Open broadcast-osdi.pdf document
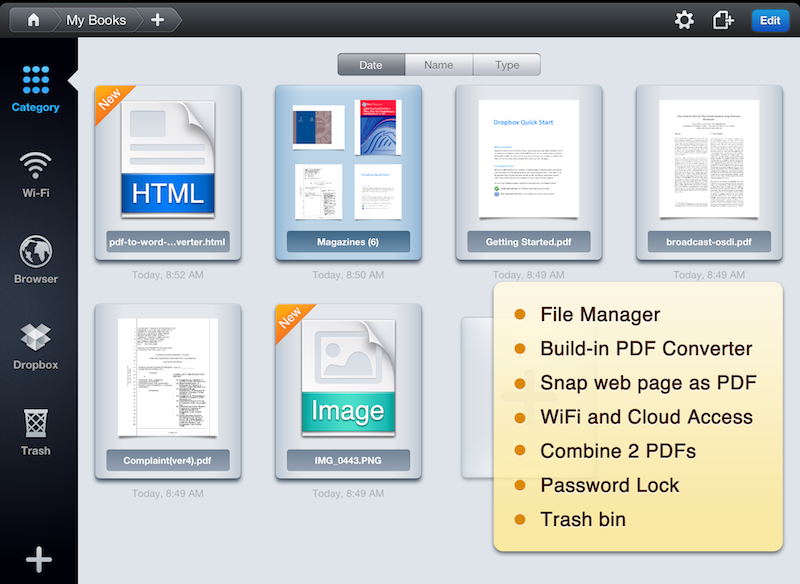The width and height of the screenshot is (800, 584). point(709,173)
